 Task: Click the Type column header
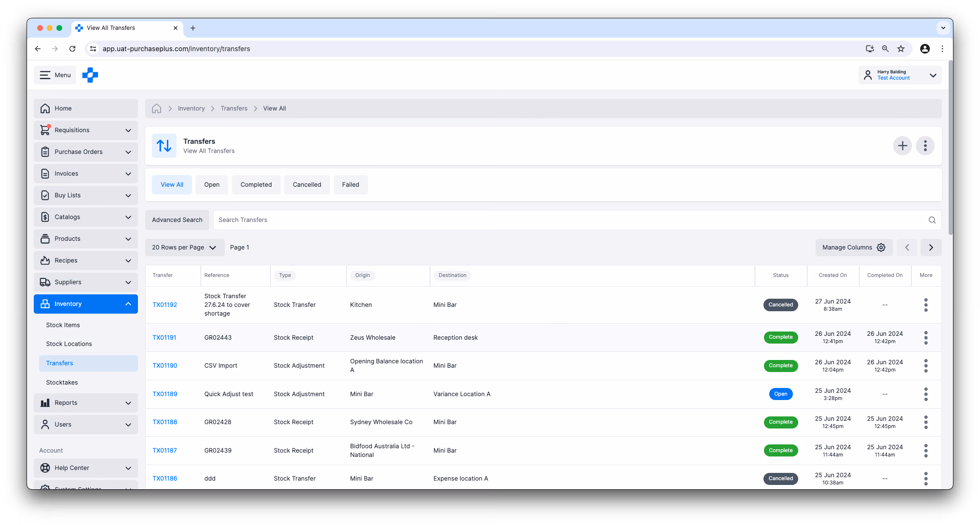point(285,276)
